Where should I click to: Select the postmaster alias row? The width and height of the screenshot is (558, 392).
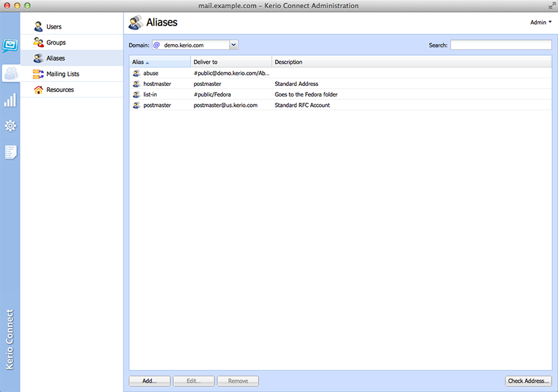(157, 105)
